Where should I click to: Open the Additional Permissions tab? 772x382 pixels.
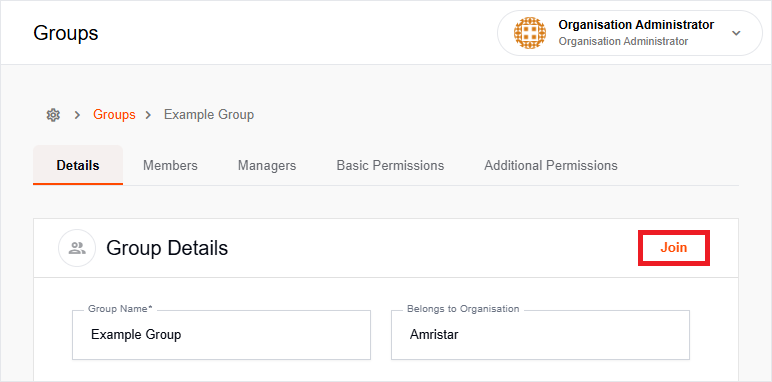coord(551,165)
